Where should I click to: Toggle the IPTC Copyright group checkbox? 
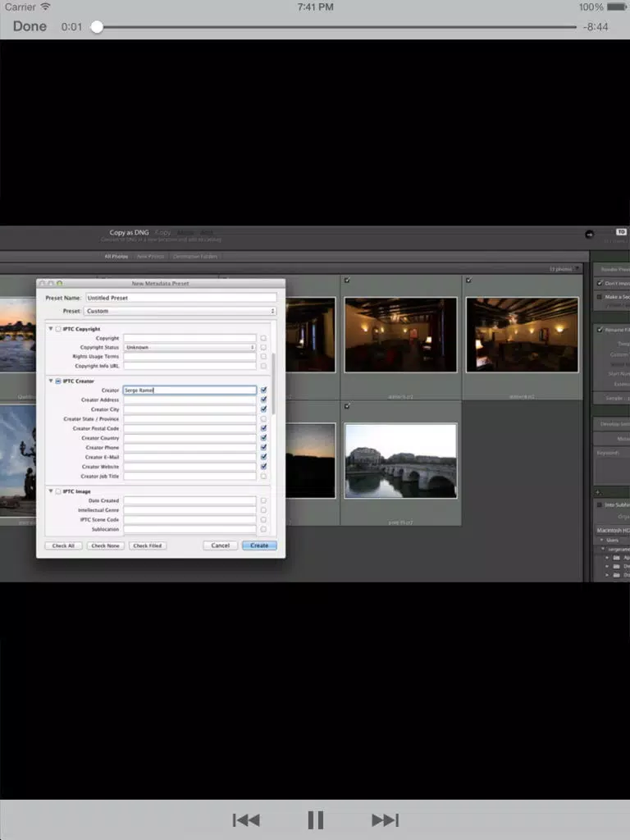58,329
